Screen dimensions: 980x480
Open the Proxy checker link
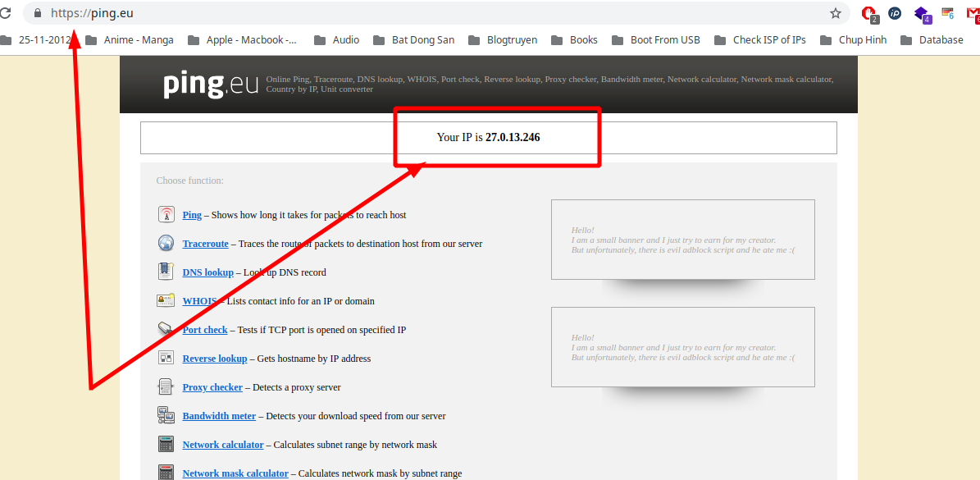212,387
